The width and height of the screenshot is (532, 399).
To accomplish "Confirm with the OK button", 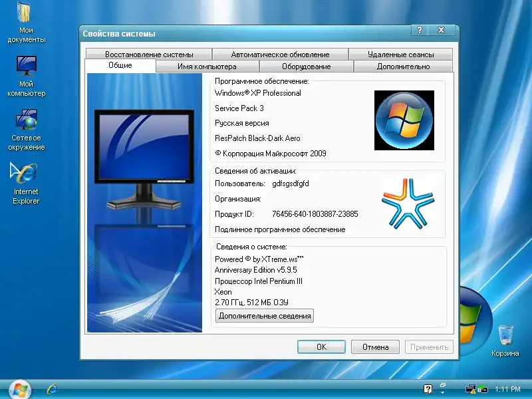I will click(x=321, y=346).
